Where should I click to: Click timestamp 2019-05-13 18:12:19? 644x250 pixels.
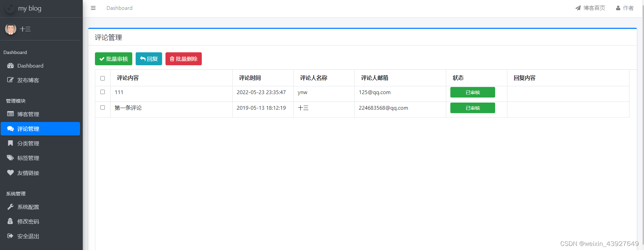click(261, 108)
